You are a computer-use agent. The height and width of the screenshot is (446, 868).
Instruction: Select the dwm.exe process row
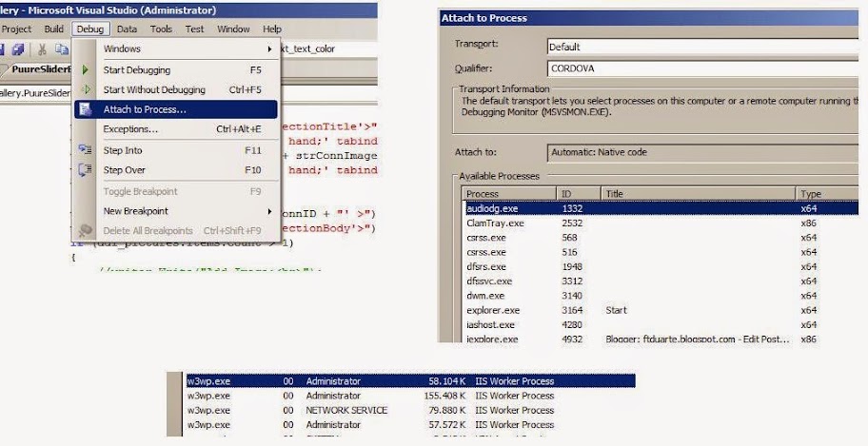click(661, 296)
